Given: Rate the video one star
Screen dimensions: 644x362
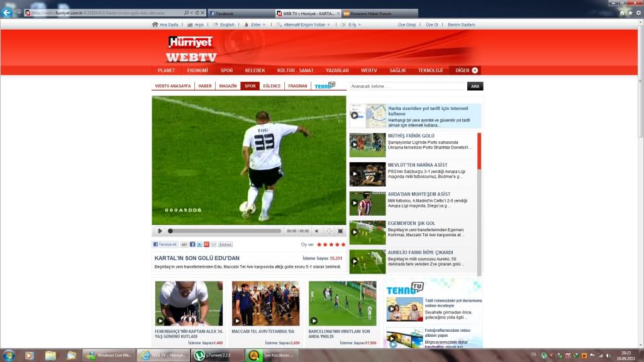Looking at the screenshot, I should coord(319,244).
